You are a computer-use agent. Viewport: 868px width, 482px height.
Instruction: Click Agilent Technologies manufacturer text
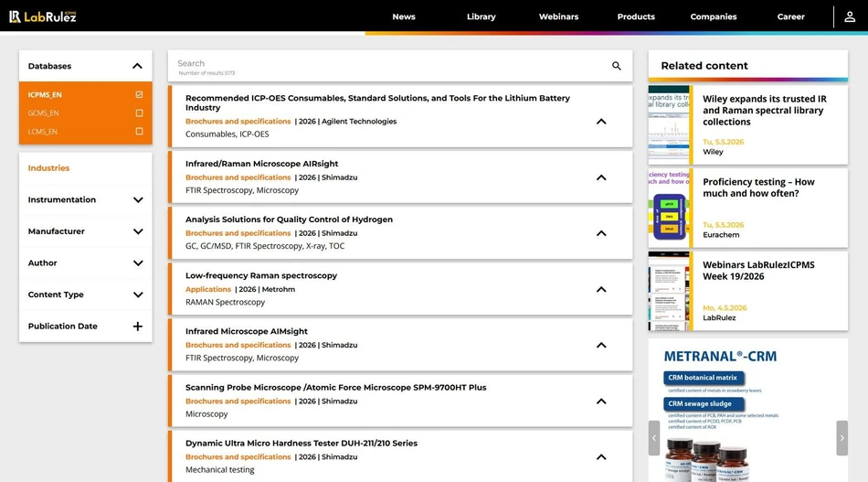click(359, 122)
